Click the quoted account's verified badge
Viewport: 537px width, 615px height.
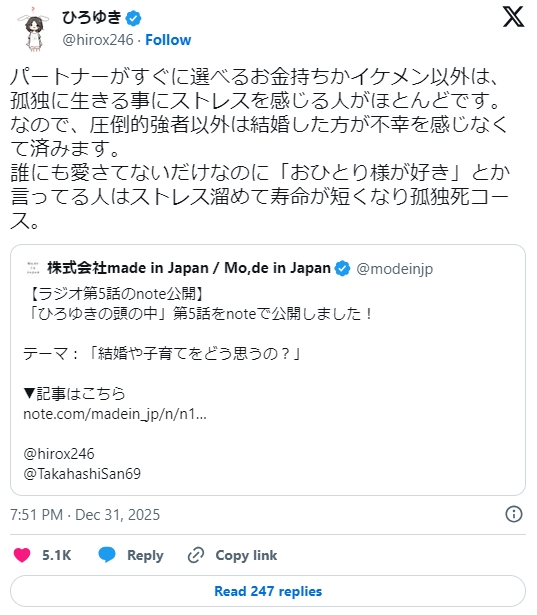pyautogui.click(x=342, y=268)
